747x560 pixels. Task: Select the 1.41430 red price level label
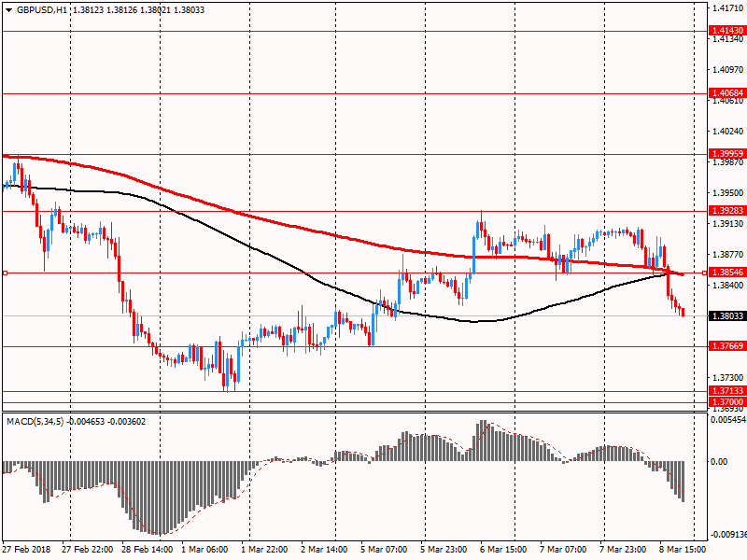(727, 31)
